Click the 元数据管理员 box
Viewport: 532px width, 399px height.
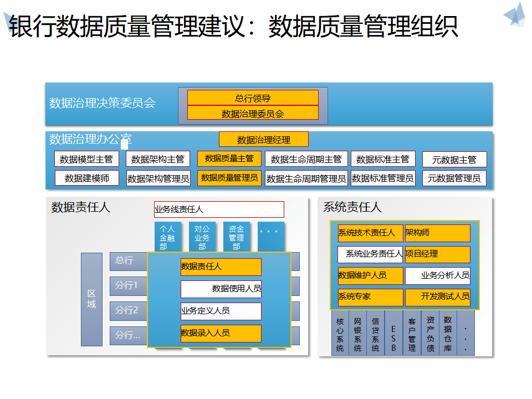point(454,178)
